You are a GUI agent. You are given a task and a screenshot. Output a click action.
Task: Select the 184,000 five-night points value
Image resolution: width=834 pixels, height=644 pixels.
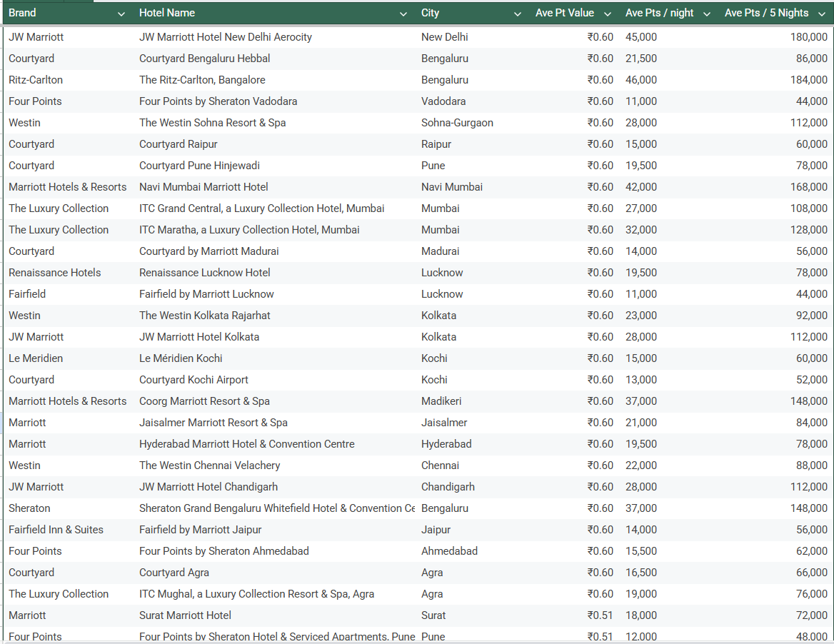point(808,80)
